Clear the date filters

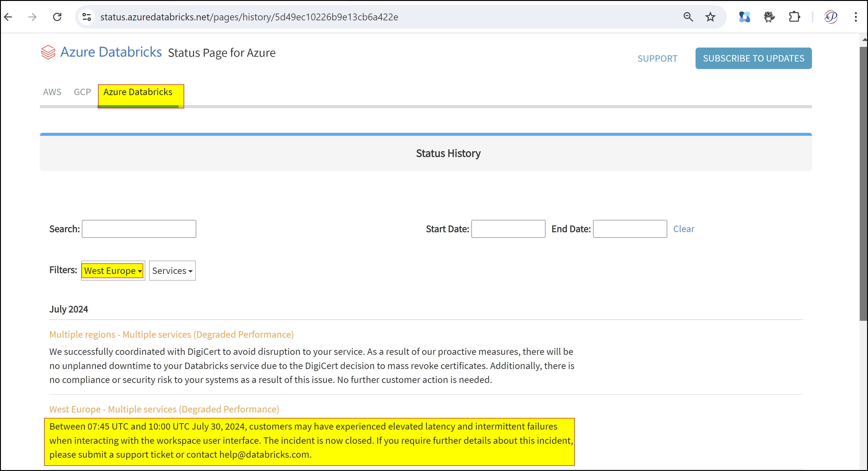(x=684, y=229)
